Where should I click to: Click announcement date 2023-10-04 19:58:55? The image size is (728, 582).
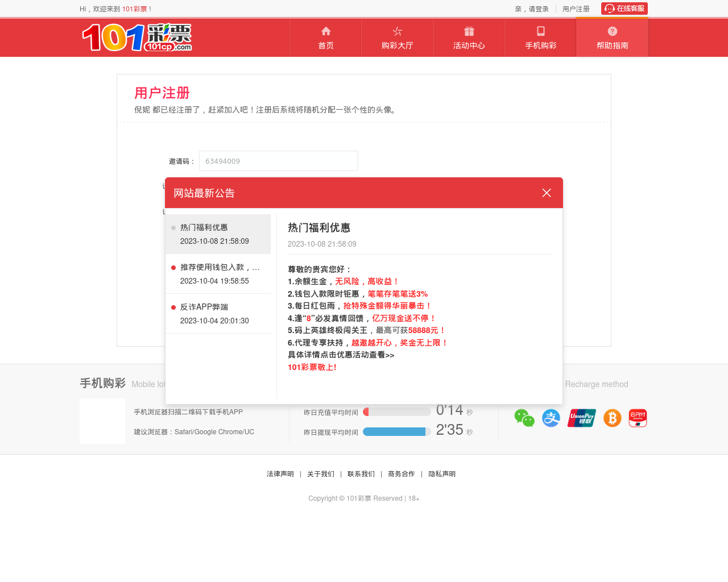(x=214, y=281)
